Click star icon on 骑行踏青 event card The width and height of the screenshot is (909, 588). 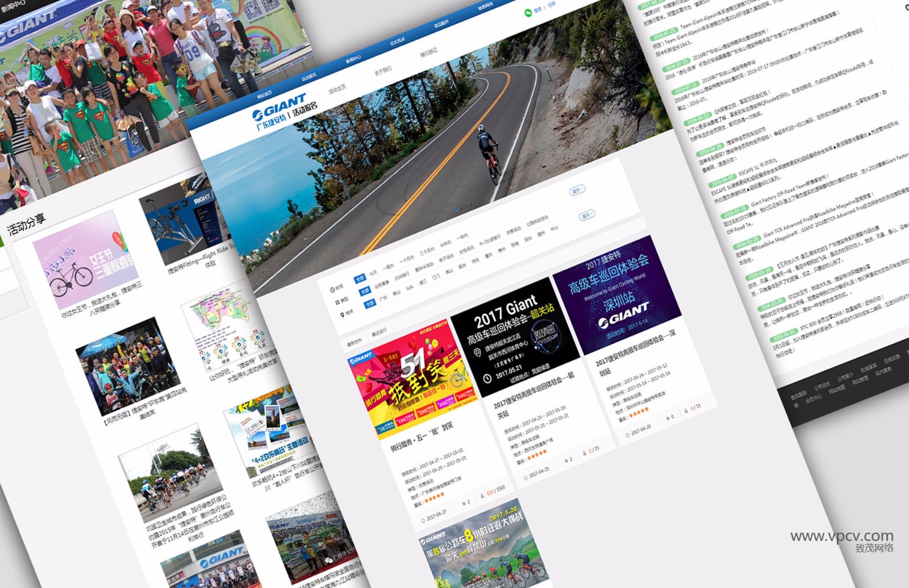(x=464, y=503)
